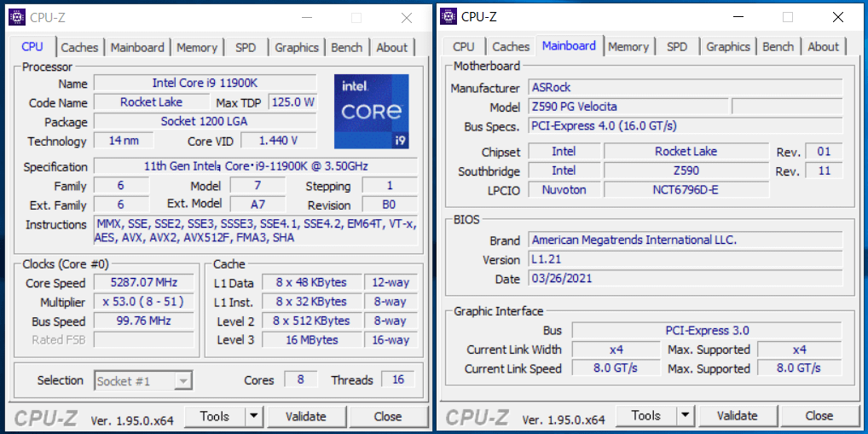Click the Current Link Width value x4

pyautogui.click(x=616, y=350)
